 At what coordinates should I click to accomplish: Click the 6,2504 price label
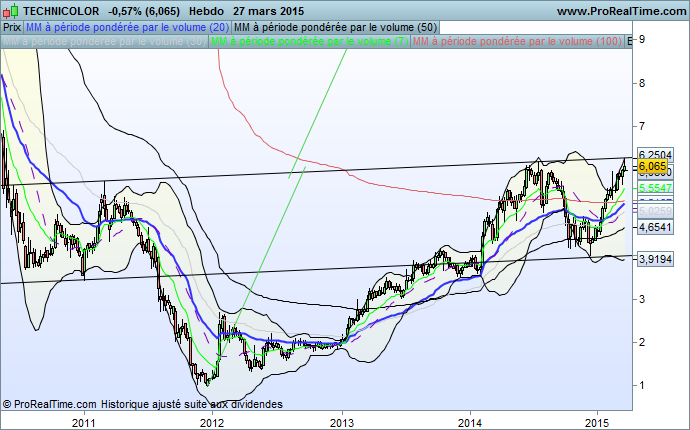(x=655, y=154)
